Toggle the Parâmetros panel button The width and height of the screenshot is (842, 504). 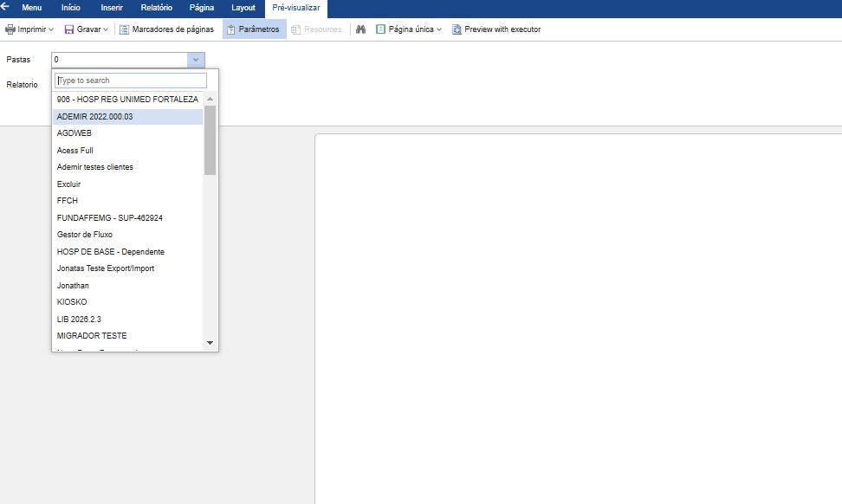pos(254,29)
